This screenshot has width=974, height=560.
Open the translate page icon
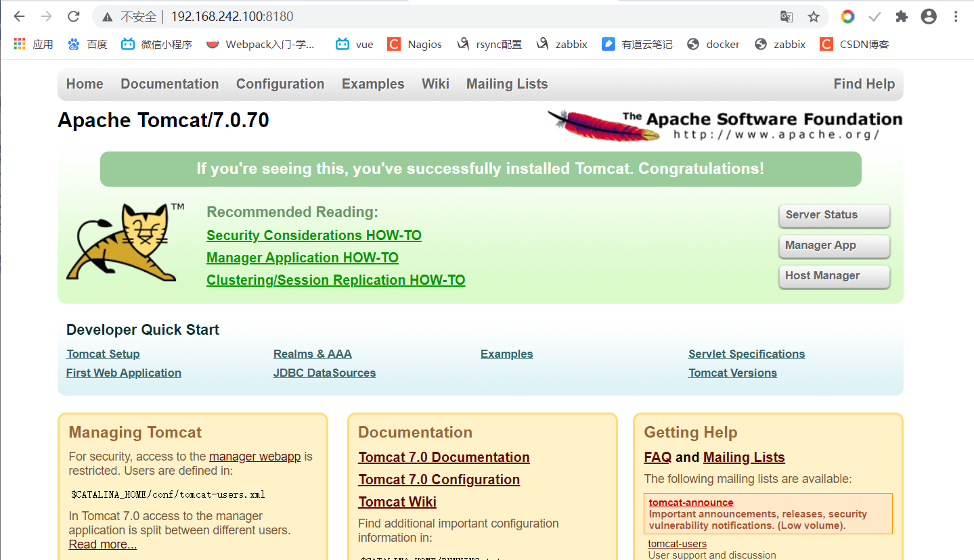pos(786,16)
